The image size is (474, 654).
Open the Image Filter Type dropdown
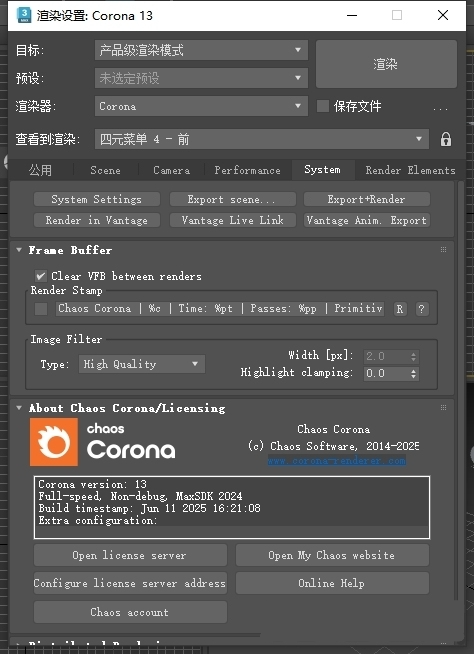point(142,364)
